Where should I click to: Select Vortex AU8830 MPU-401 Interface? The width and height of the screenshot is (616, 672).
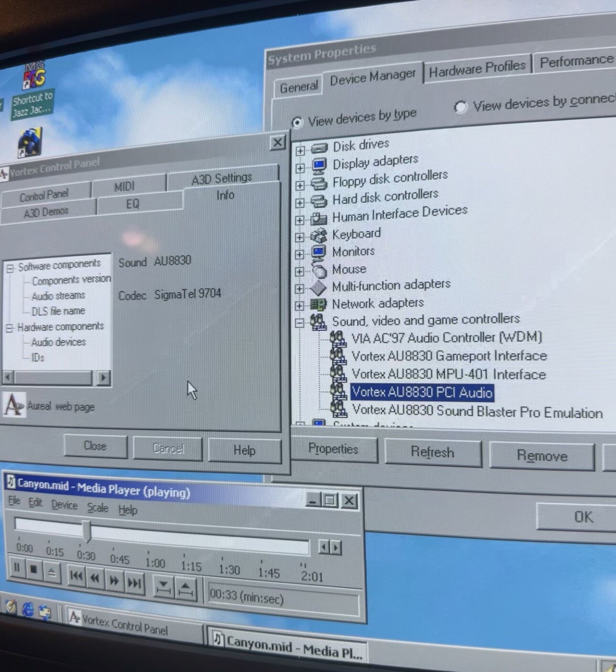[x=448, y=374]
